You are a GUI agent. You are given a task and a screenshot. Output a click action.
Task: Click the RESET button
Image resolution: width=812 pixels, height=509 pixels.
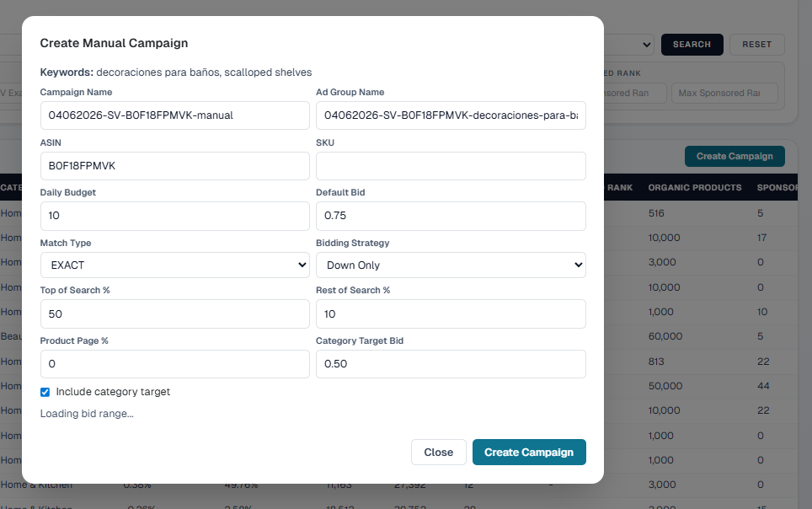[756, 45]
